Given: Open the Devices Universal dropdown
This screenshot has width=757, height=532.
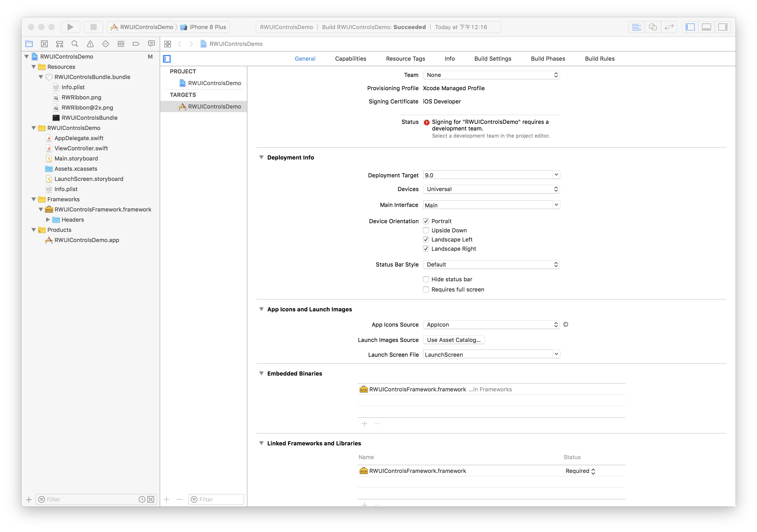Looking at the screenshot, I should click(x=491, y=189).
